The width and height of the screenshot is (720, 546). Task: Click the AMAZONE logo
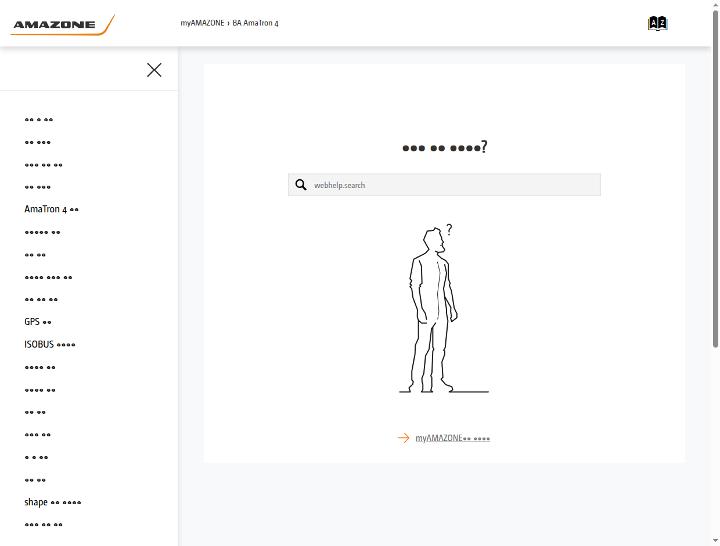pos(62,25)
